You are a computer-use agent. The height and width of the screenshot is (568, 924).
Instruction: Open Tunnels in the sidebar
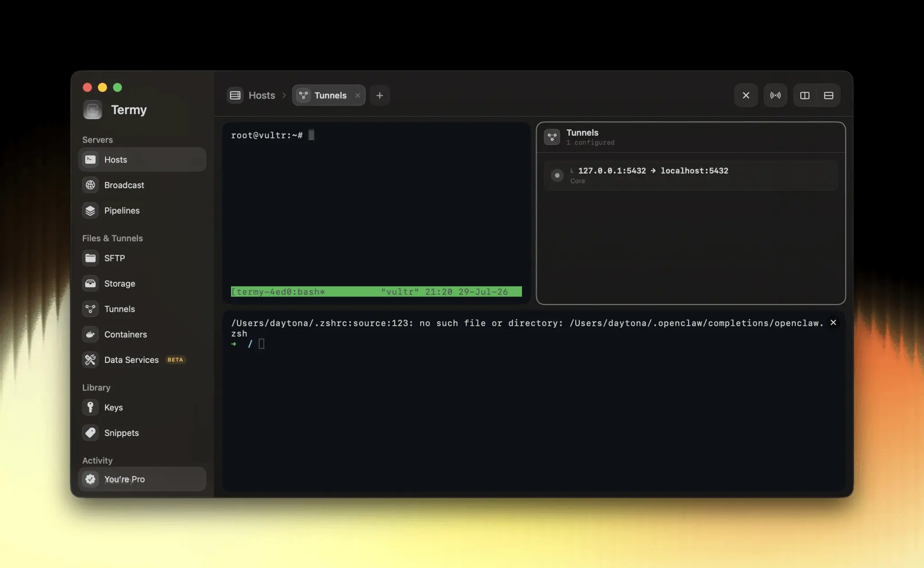click(x=142, y=309)
